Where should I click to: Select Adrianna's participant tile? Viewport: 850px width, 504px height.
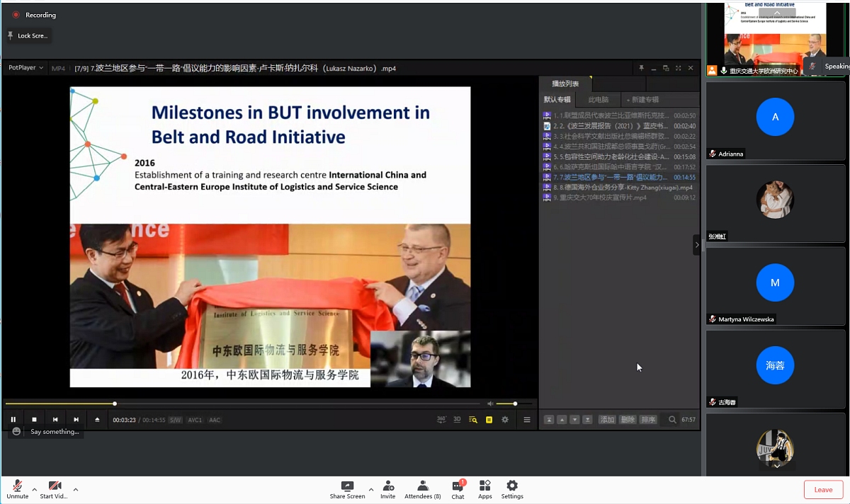click(x=776, y=120)
